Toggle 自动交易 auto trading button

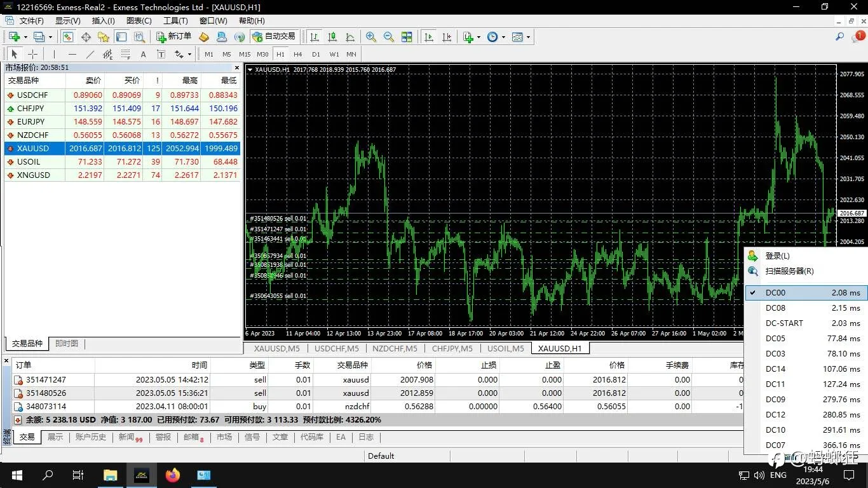pyautogui.click(x=275, y=37)
